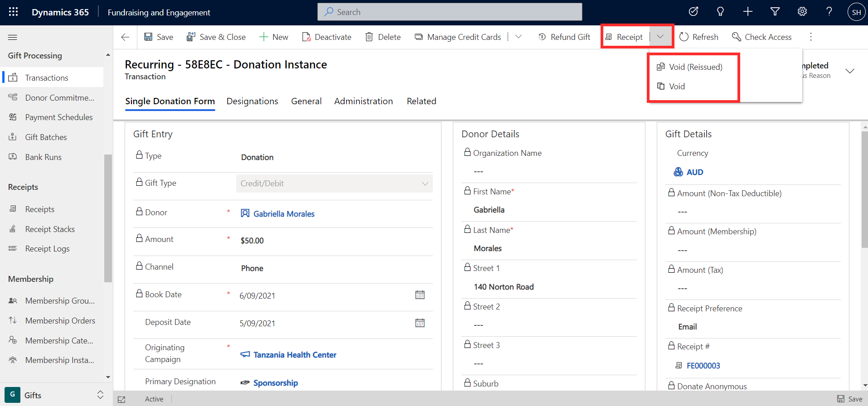Click the plus quick create icon
868x406 pixels.
click(748, 12)
